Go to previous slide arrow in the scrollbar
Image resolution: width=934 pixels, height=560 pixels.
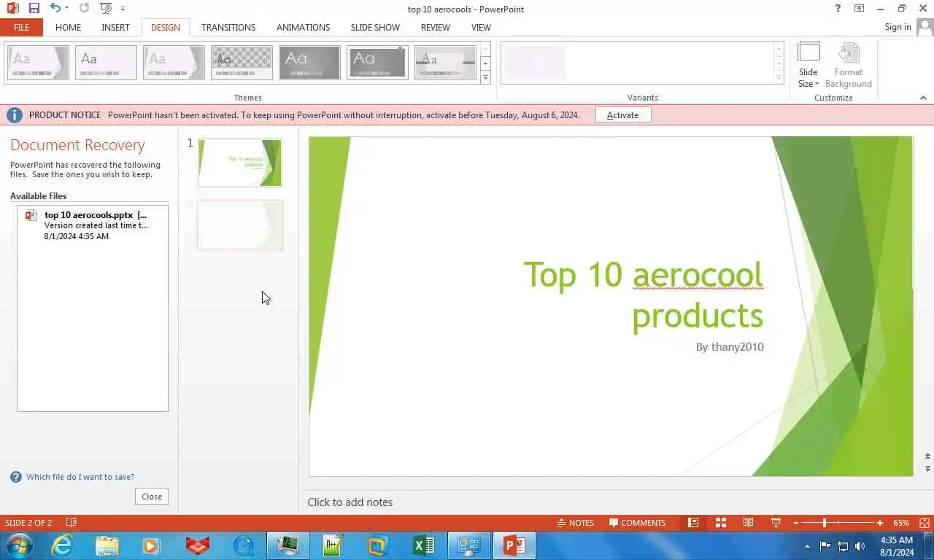click(x=928, y=457)
